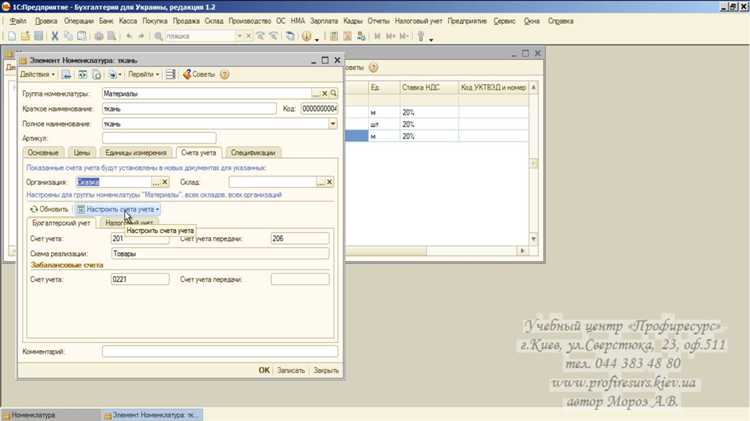Click the list scrollbar up arrow in background window
The width and height of the screenshot is (750, 421).
533,88
